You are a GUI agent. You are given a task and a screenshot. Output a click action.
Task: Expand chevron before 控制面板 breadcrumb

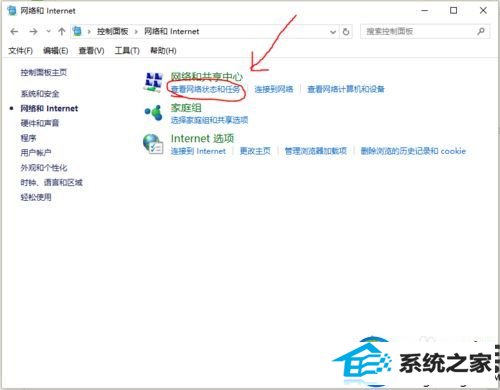[89, 32]
